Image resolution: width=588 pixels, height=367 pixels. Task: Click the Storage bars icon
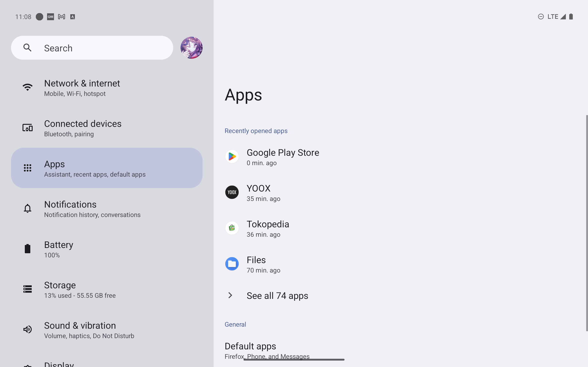(28, 289)
